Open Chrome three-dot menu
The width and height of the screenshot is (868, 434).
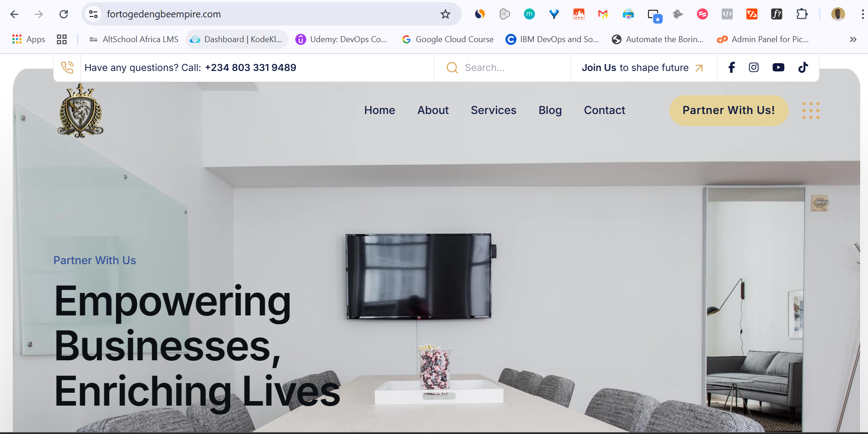click(x=863, y=14)
